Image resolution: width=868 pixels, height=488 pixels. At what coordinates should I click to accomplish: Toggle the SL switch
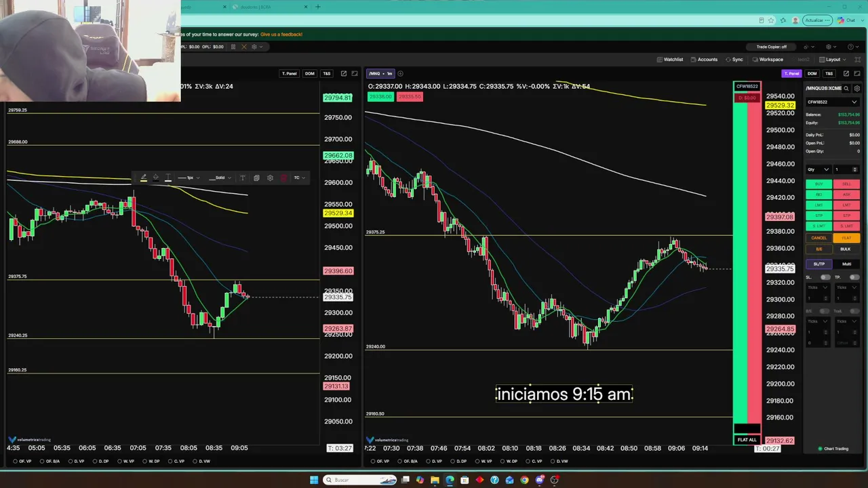coord(825,277)
